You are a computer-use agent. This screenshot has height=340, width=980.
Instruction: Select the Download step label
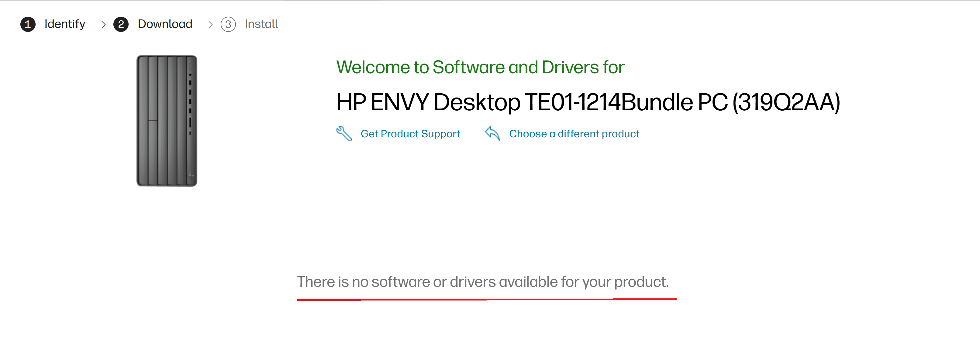[165, 24]
